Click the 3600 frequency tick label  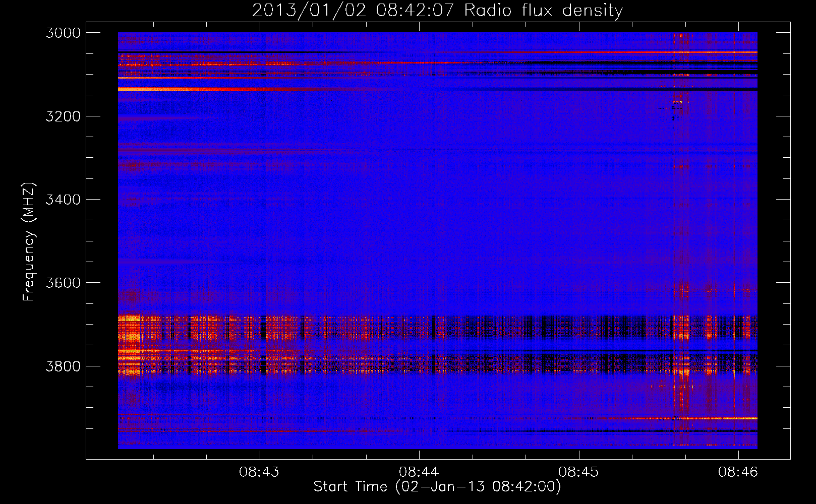pyautogui.click(x=63, y=283)
